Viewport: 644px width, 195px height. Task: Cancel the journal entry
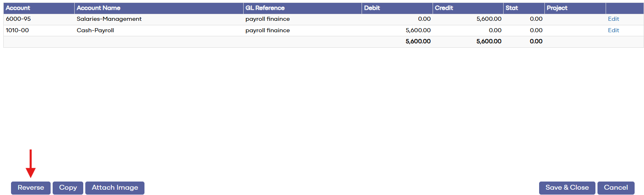pos(616,188)
